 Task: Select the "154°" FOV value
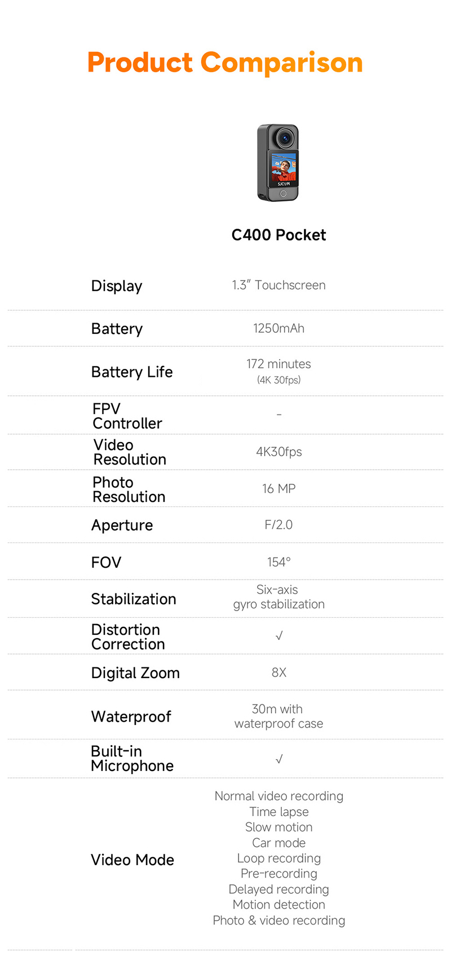click(278, 562)
